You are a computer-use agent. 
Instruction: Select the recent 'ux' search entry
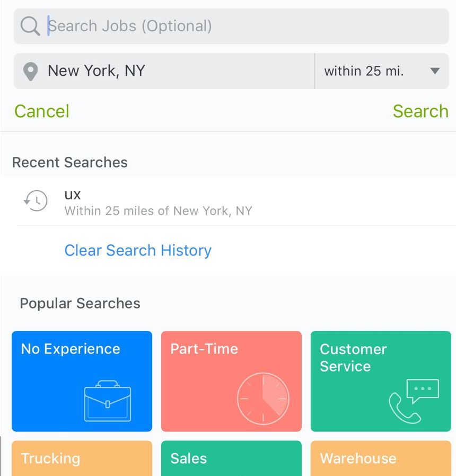pos(158,202)
